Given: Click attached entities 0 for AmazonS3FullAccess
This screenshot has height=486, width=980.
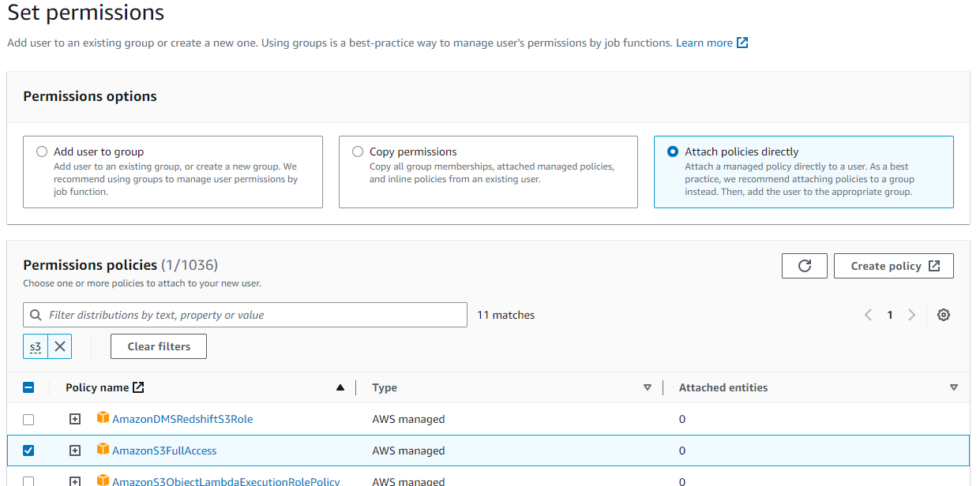Looking at the screenshot, I should coord(682,450).
